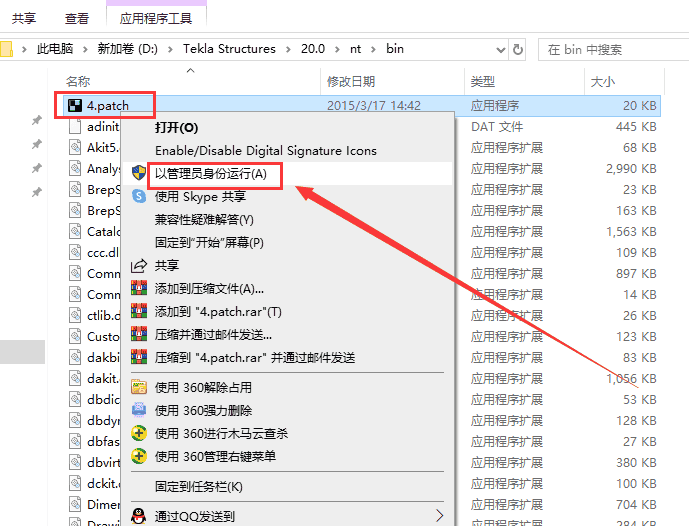This screenshot has width=689, height=526.
Task: Select the Akit5 dll file icon
Action: (x=75, y=148)
